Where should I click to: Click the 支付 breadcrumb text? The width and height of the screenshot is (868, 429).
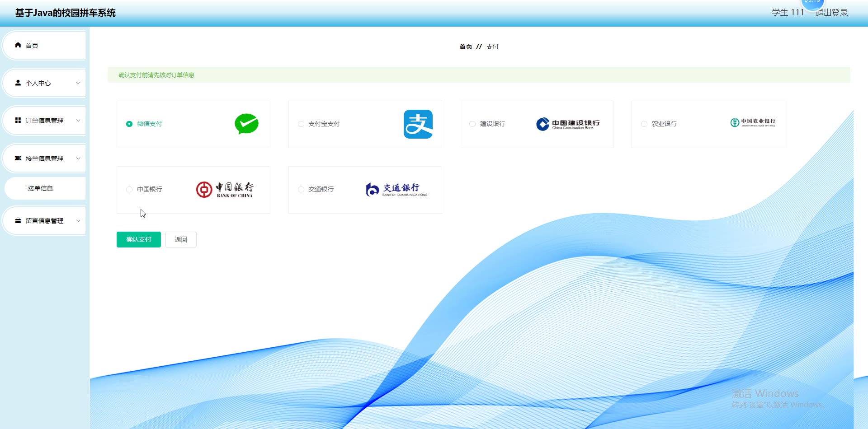pos(492,47)
